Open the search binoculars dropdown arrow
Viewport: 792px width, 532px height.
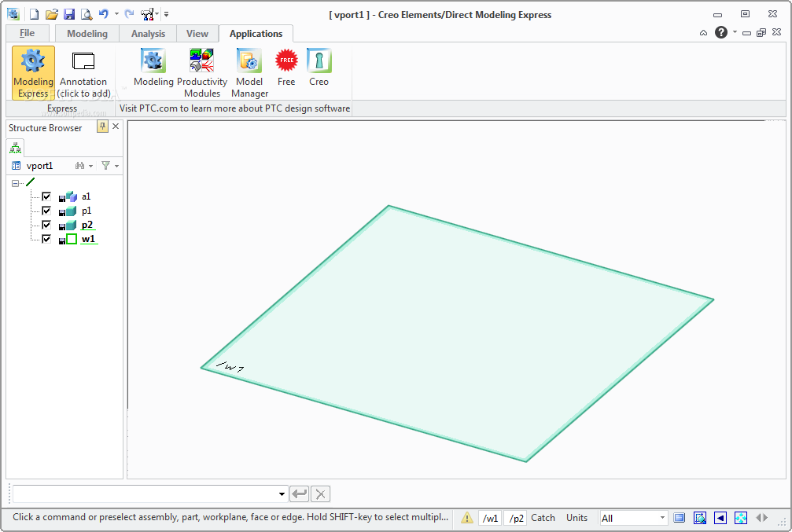point(91,166)
